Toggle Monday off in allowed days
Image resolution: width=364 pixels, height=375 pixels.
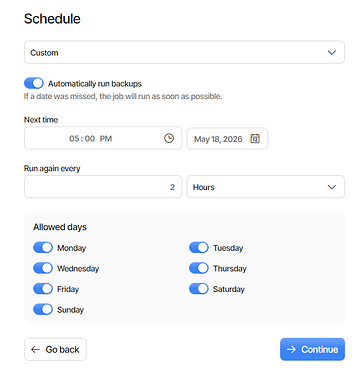pos(43,248)
